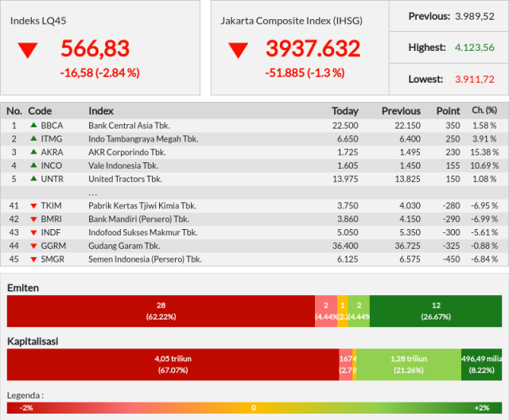Select the GGRM stock code

click(x=53, y=246)
